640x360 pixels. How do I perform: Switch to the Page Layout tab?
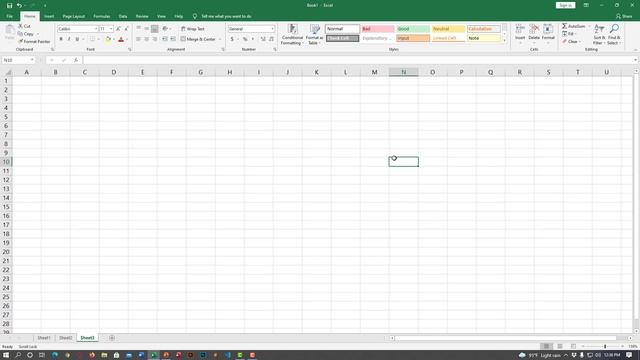(x=73, y=16)
